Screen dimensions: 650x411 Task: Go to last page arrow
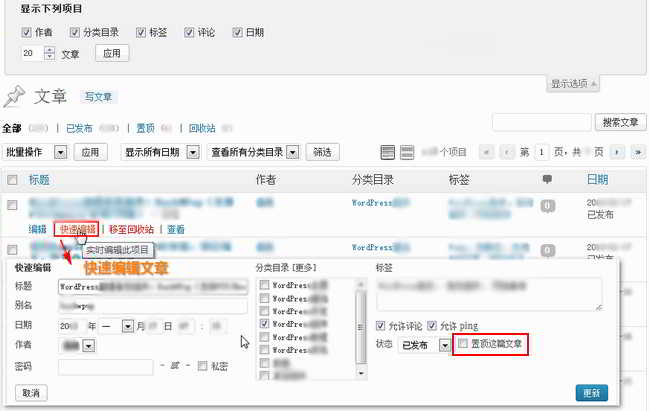638,152
